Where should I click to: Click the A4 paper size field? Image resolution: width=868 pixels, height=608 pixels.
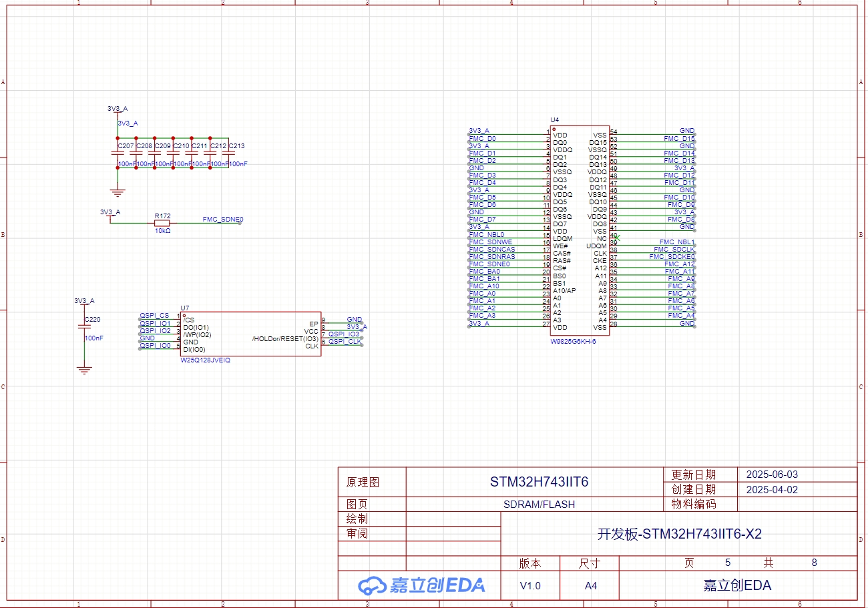click(x=590, y=586)
